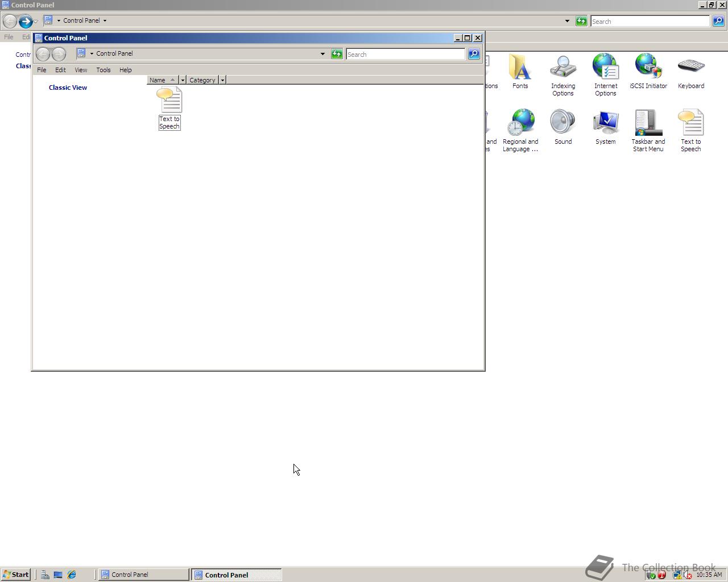Minimize the front Control Panel window

pos(458,38)
